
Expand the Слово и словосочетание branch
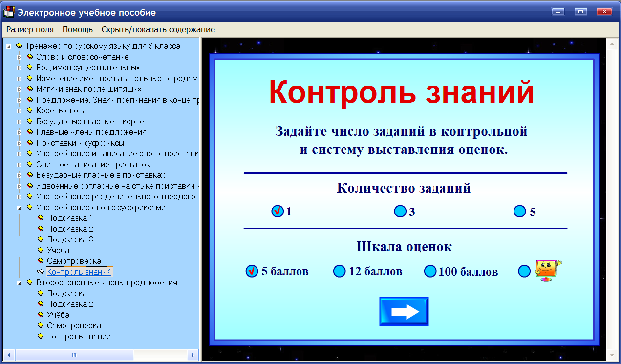[x=19, y=56]
